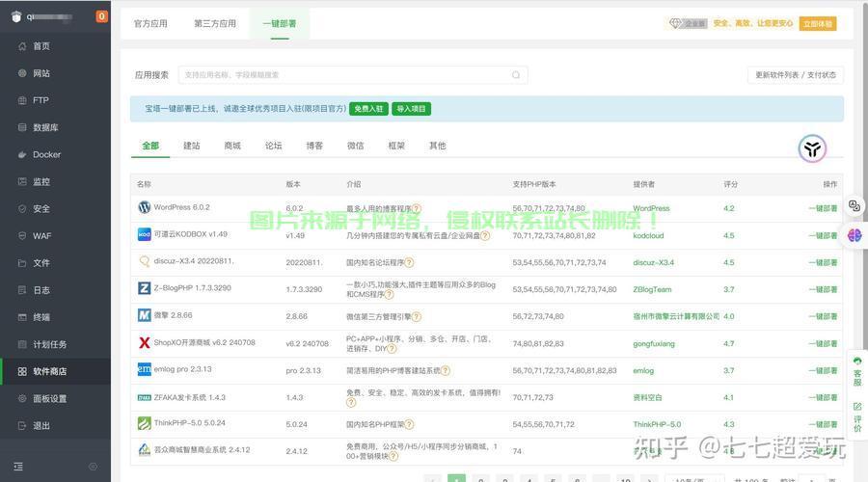Viewport: 868px width, 482px height.
Task: Click 一键部署 for ThinkPHP-5.0
Action: point(823,424)
